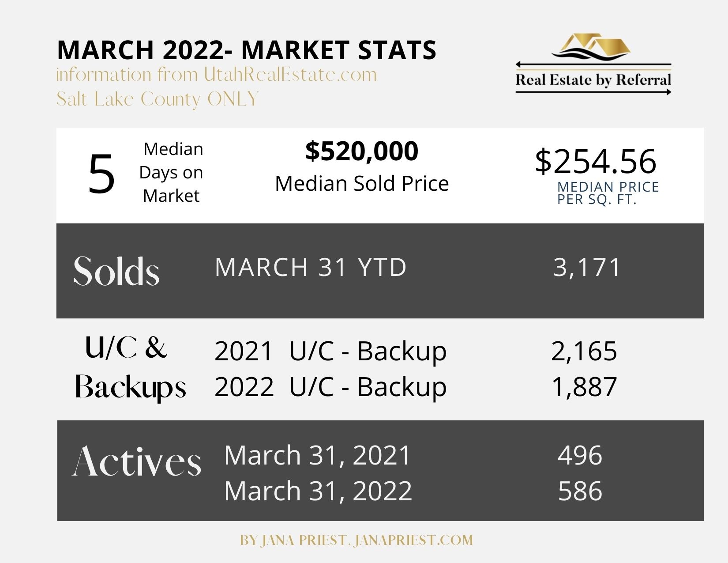Click the $254.56 price per sq ft

coord(596,161)
